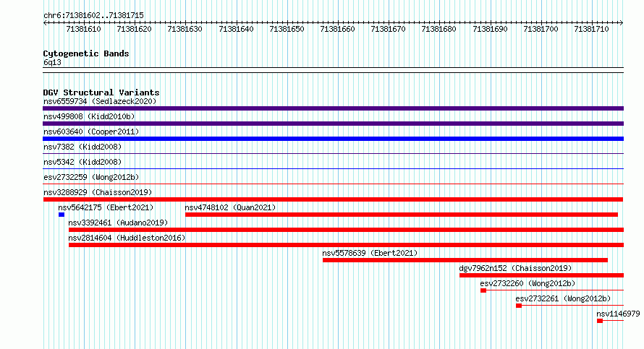Click the right arrowhead of the ruler
The image size is (644, 349).
pyautogui.click(x=622, y=22)
